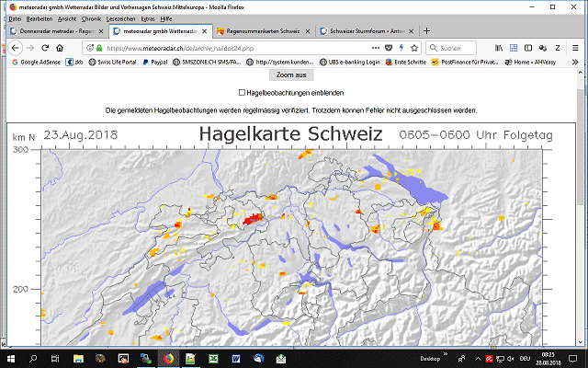
Task: Open the Windows Start menu
Action: pos(10,359)
